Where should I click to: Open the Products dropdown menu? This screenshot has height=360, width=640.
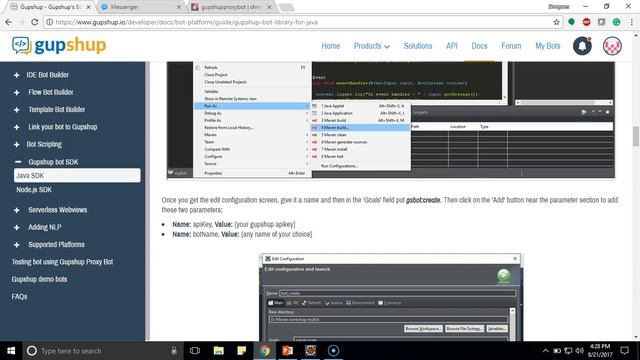[371, 46]
